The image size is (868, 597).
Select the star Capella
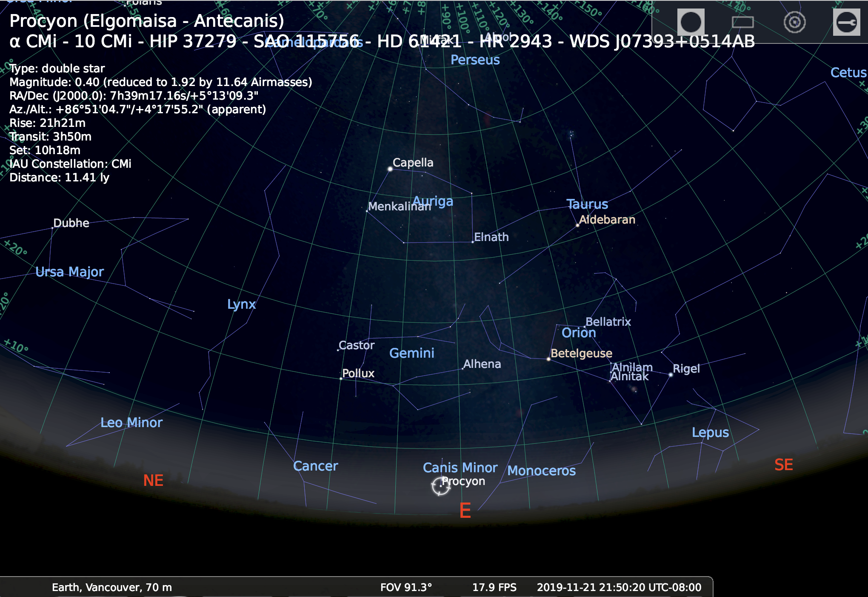coord(390,169)
